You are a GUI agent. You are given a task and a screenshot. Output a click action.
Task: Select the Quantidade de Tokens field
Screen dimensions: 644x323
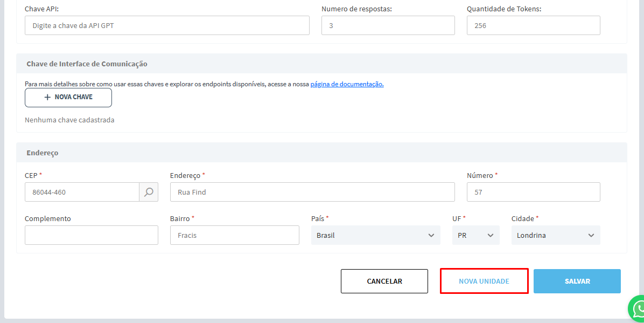coord(533,25)
